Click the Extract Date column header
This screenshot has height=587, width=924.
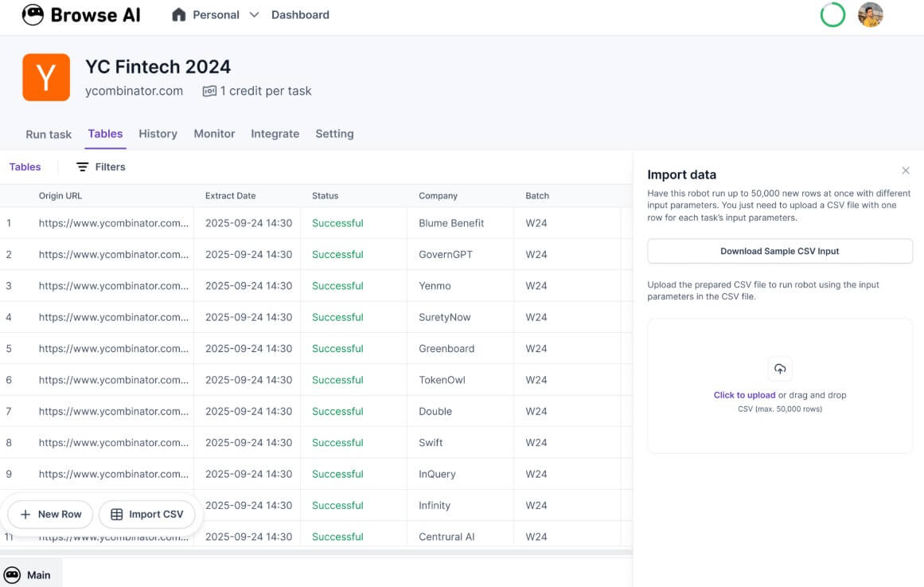click(x=231, y=196)
